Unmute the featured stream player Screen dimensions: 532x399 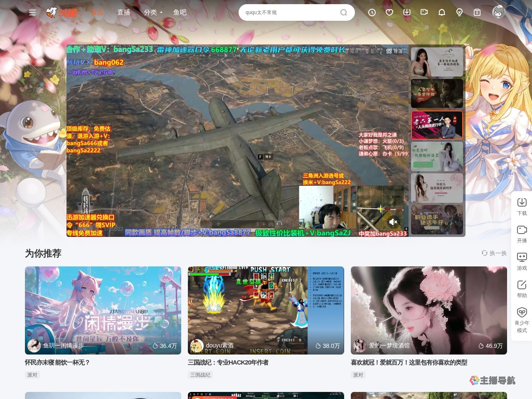(x=393, y=222)
